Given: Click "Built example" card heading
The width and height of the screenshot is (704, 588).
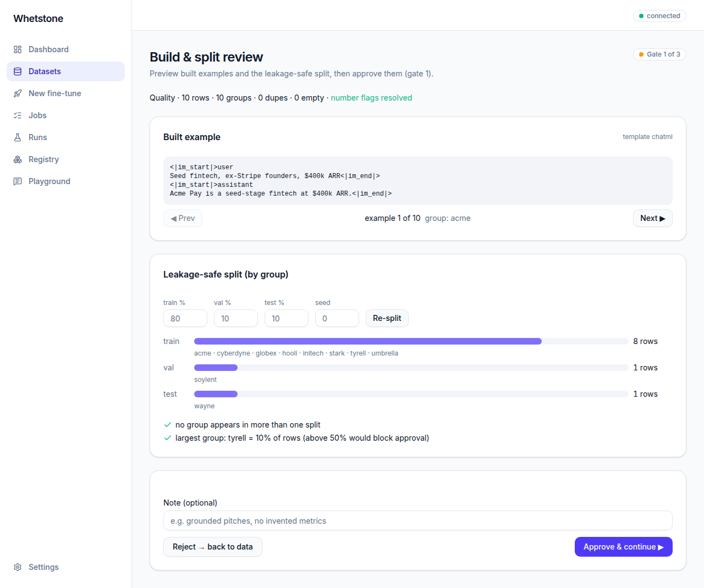Looking at the screenshot, I should click(192, 137).
